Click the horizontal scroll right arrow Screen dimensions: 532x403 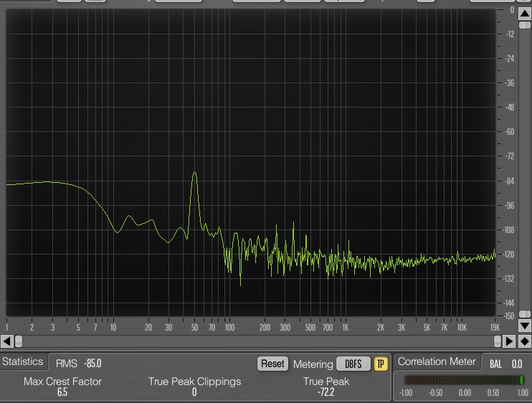click(509, 341)
